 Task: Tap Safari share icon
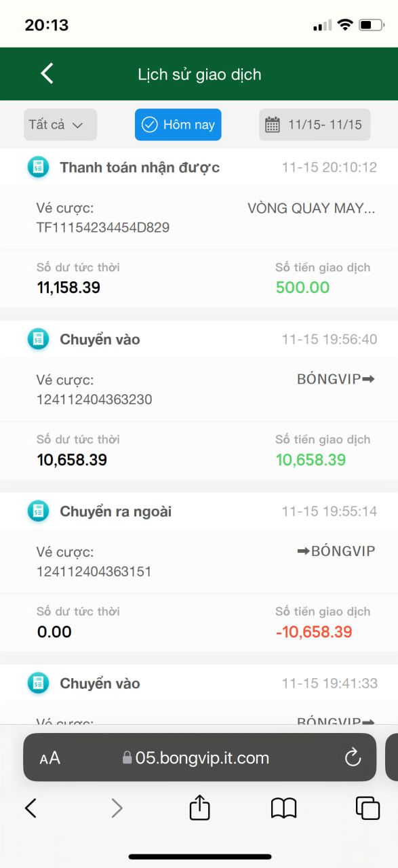[199, 807]
